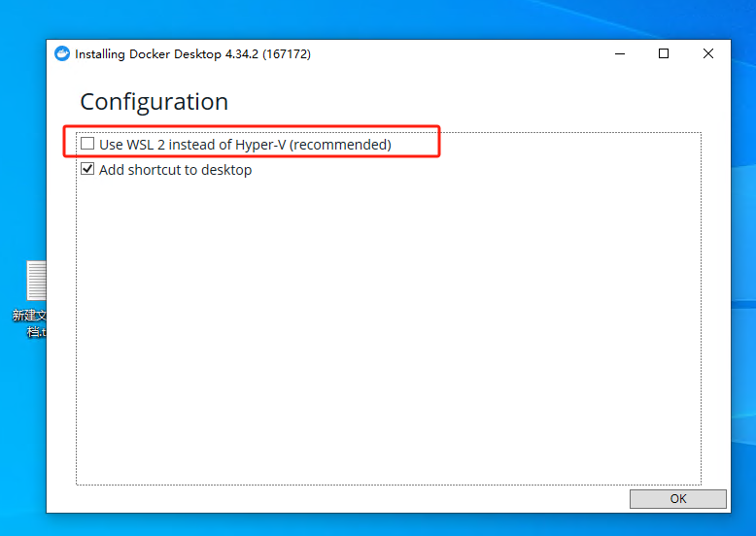756x536 pixels.
Task: Enable the Use WSL 2 checkbox
Action: coord(87,144)
